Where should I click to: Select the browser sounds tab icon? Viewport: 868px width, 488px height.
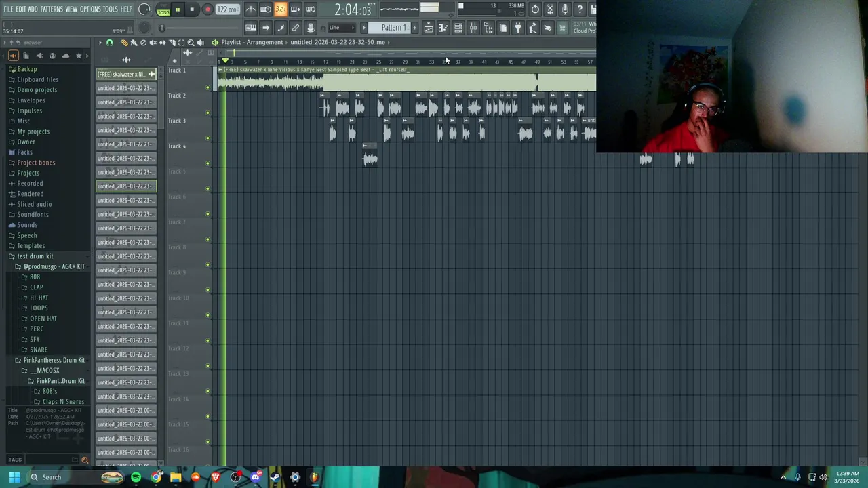click(x=13, y=56)
